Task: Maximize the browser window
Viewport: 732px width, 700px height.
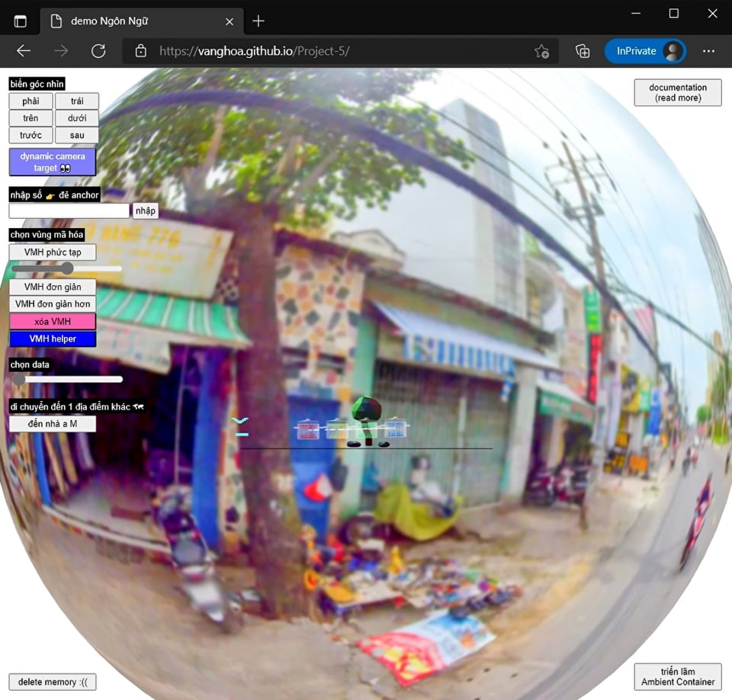Action: click(673, 13)
